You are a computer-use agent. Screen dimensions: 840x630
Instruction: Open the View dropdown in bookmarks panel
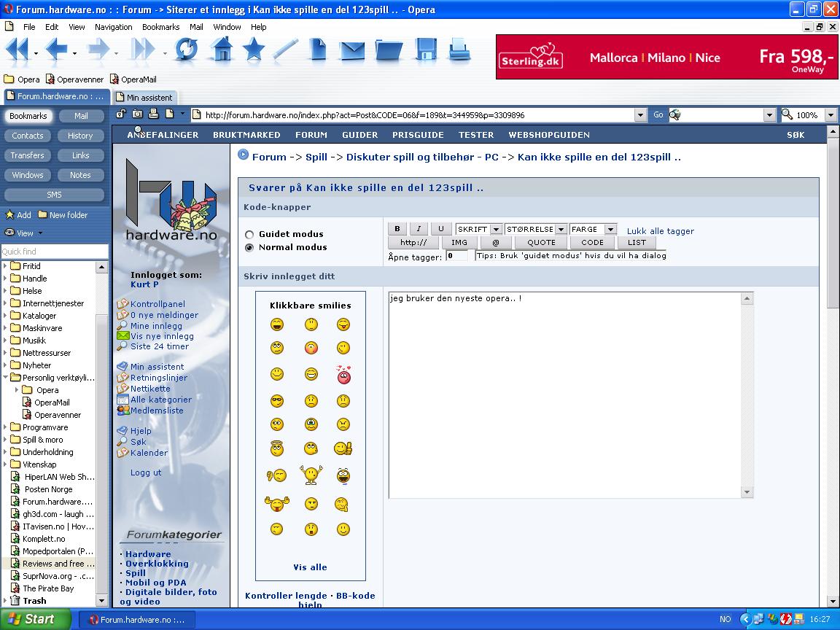point(24,233)
